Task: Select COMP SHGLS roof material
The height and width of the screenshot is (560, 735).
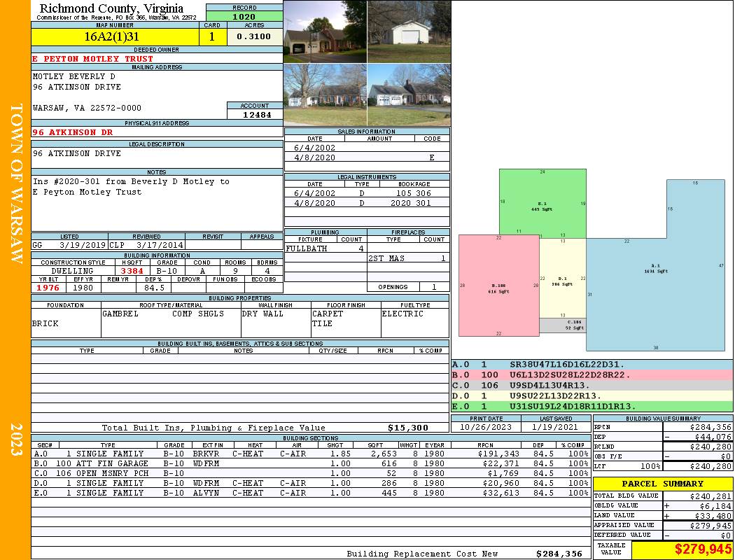Action: [x=198, y=314]
